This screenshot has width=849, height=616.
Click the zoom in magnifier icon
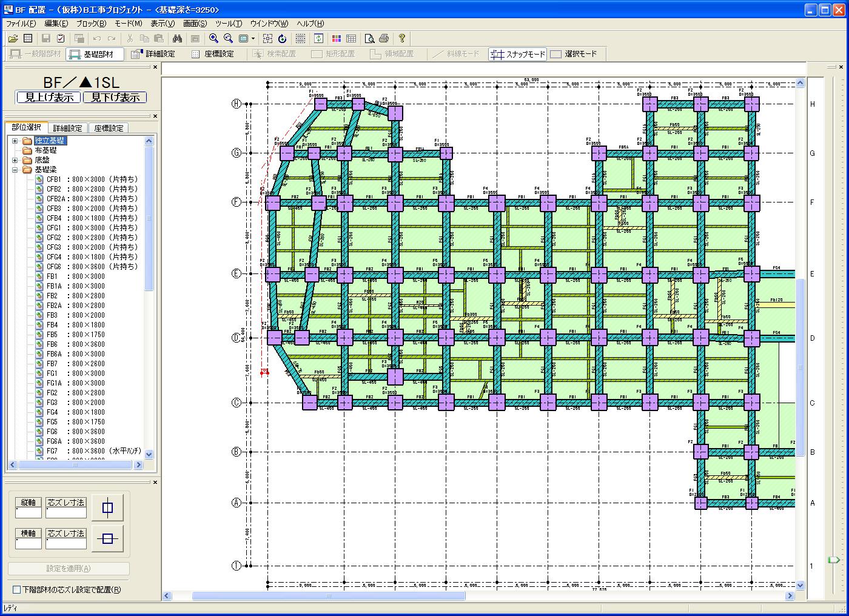pos(213,39)
